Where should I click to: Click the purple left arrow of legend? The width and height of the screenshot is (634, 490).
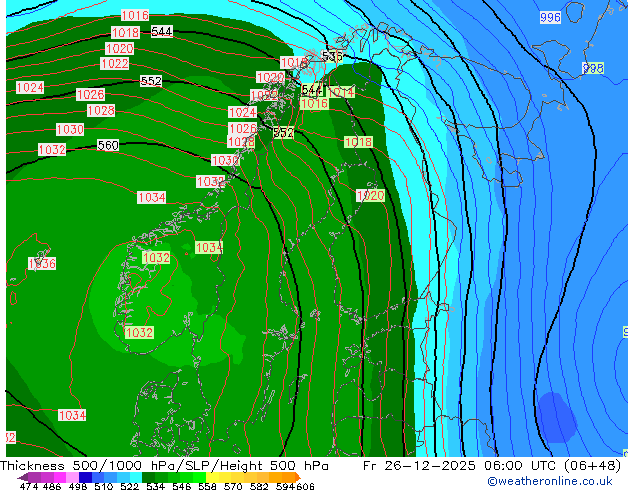[23, 477]
